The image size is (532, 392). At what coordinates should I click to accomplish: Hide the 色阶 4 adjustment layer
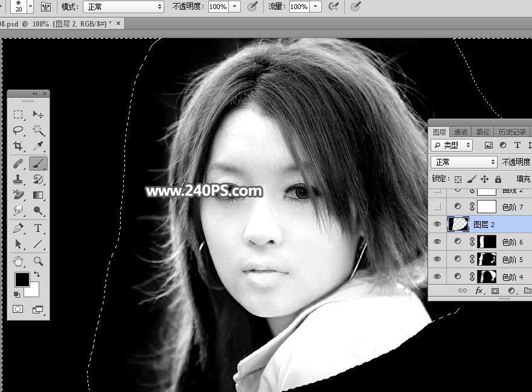pyautogui.click(x=437, y=277)
